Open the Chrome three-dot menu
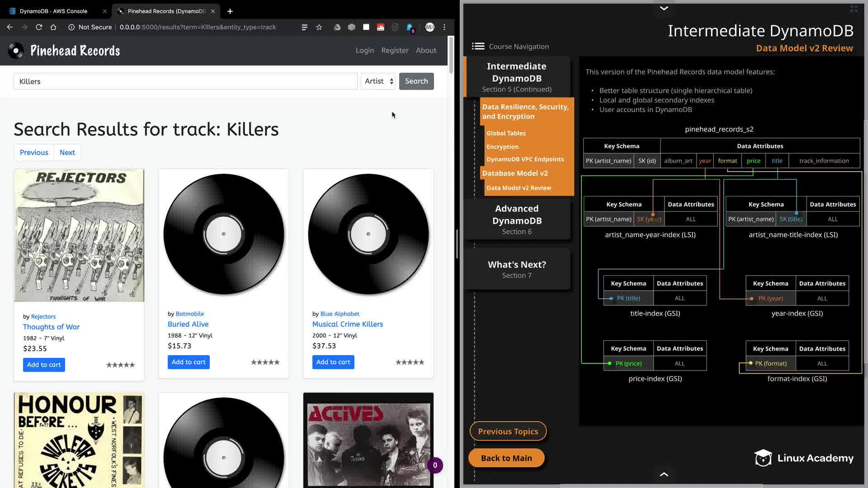The image size is (868, 488). click(444, 27)
